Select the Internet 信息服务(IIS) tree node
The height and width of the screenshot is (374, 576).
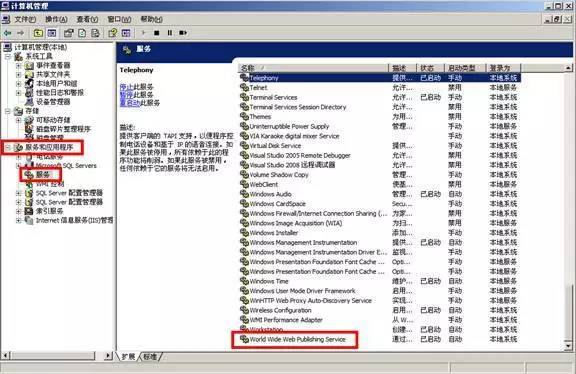(75, 220)
